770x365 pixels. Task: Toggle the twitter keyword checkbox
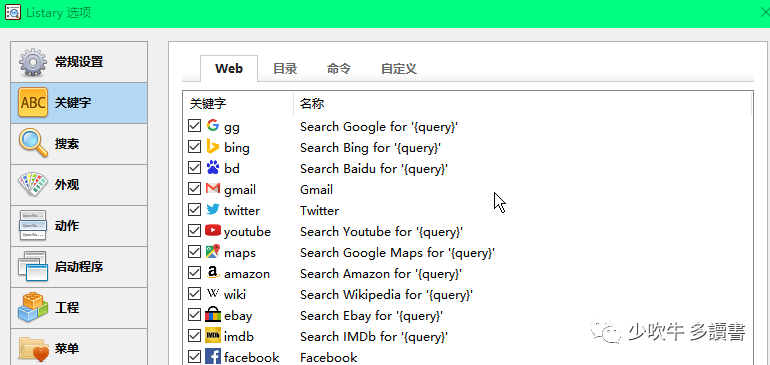194,210
